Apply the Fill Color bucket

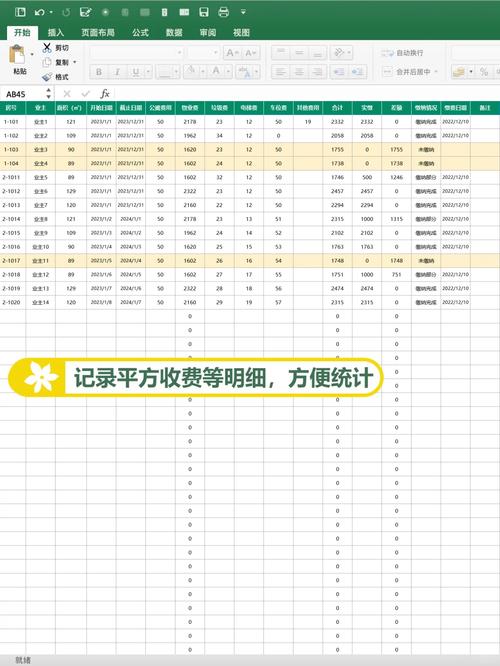(192, 71)
